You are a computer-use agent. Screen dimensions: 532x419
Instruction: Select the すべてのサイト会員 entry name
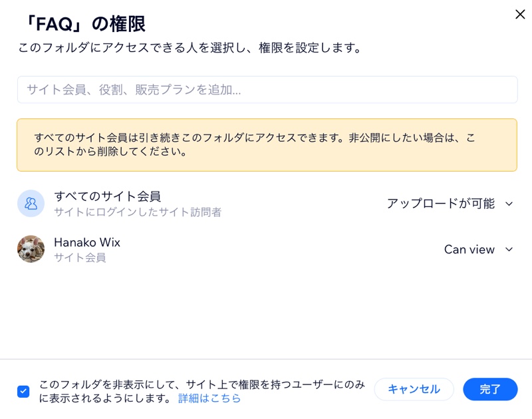click(x=107, y=196)
